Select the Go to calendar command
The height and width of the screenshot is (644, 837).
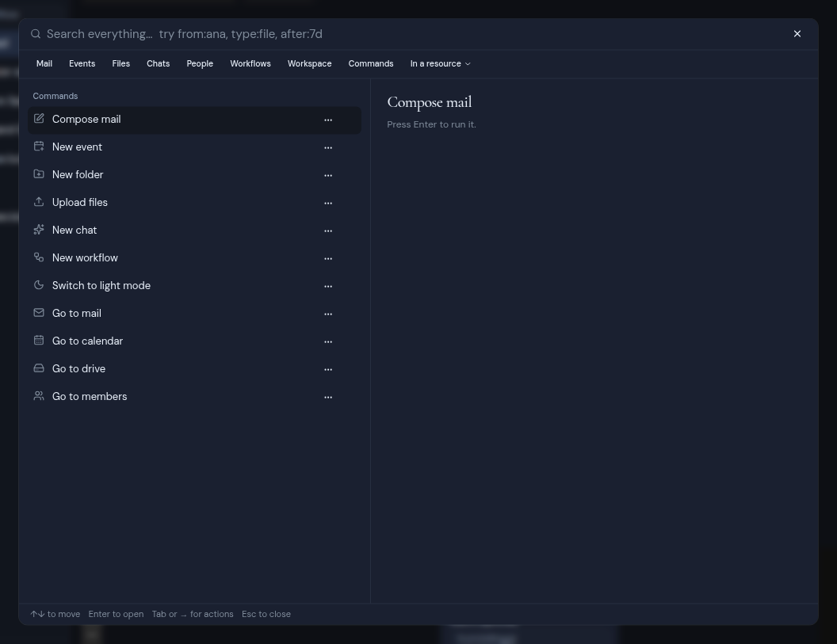click(x=194, y=341)
